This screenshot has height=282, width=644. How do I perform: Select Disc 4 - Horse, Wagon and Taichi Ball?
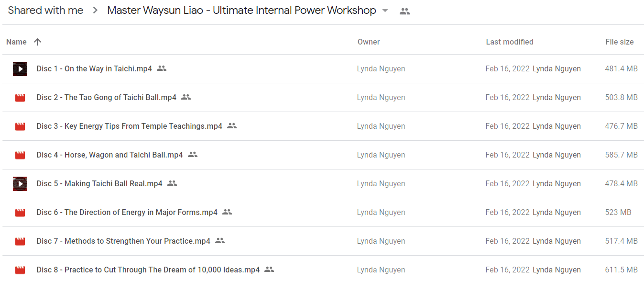[322, 155]
